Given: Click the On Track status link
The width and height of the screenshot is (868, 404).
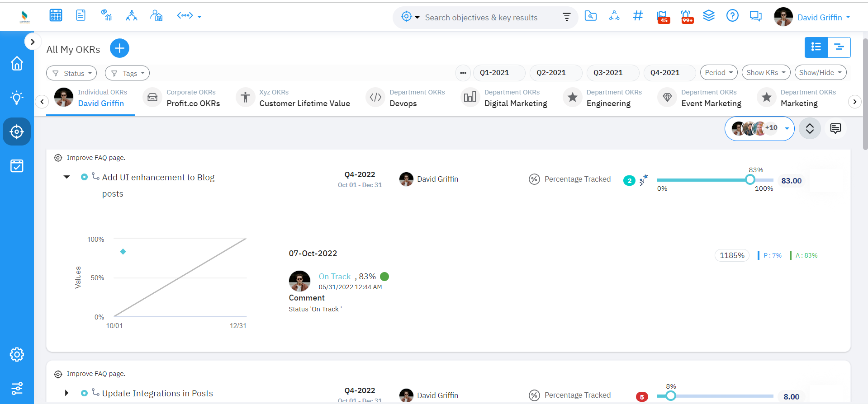Looking at the screenshot, I should tap(334, 277).
